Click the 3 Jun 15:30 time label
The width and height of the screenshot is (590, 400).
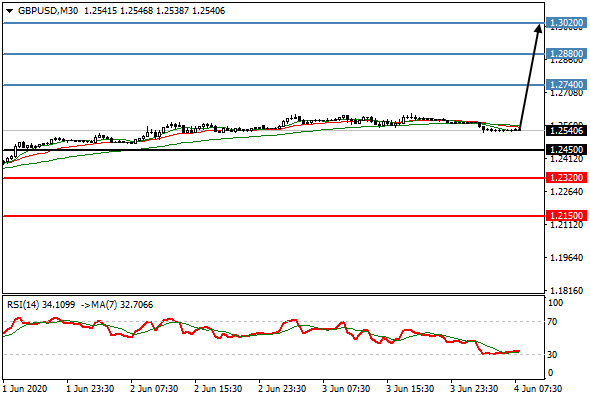[x=410, y=389]
